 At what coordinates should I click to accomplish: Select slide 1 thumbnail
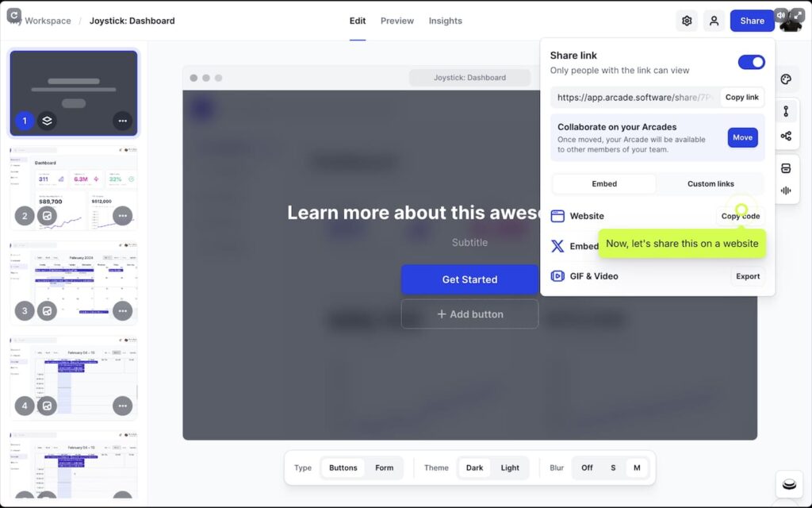click(74, 92)
